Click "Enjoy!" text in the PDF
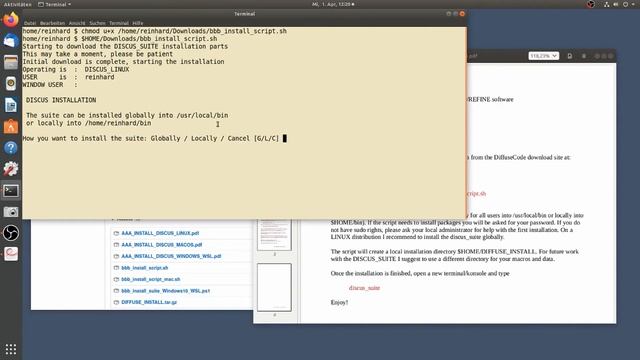The image size is (640, 360). click(x=339, y=302)
